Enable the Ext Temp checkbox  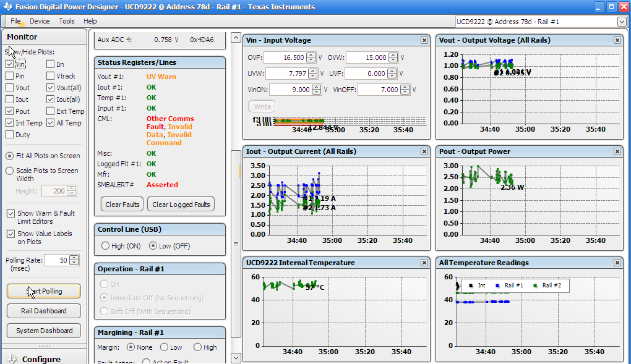tap(50, 111)
